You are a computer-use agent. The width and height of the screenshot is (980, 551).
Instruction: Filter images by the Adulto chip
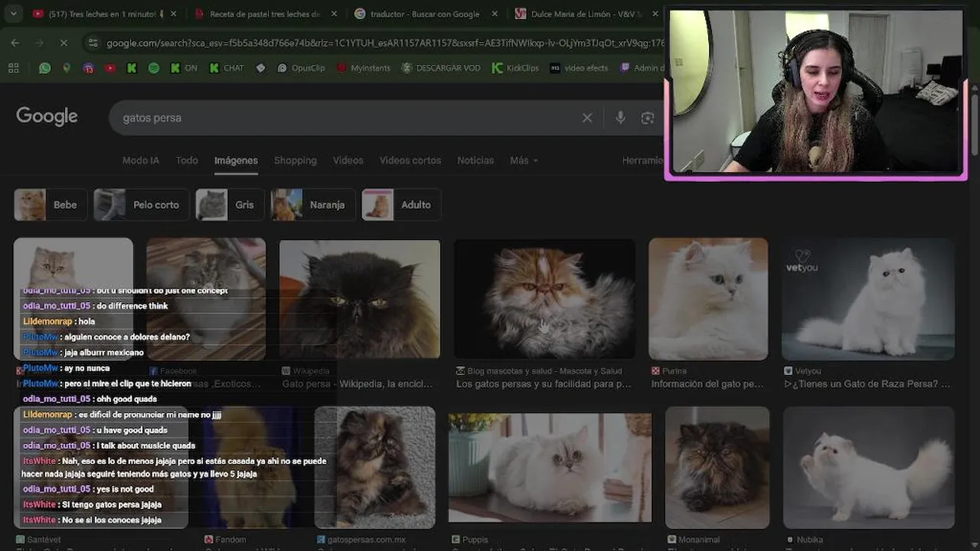pyautogui.click(x=401, y=205)
